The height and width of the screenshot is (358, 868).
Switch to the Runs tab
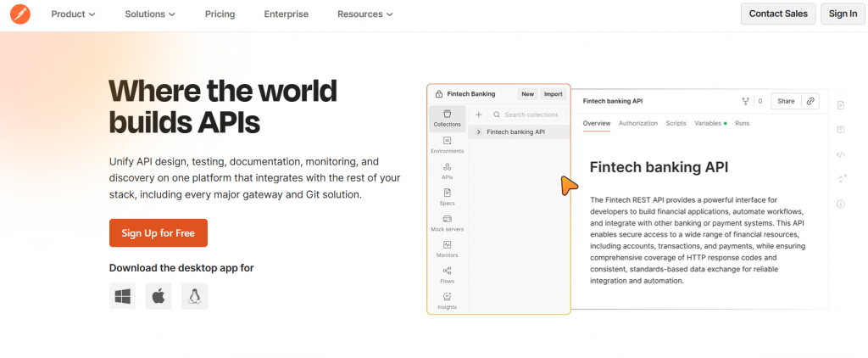tap(743, 124)
